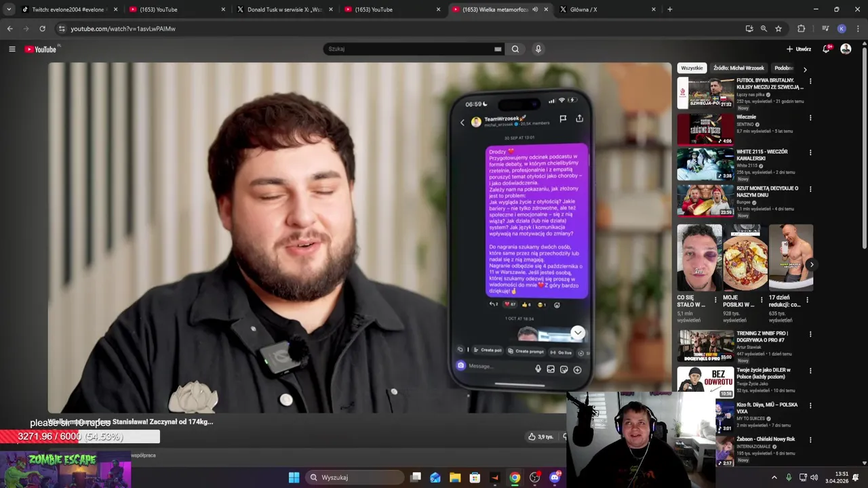Open the tab search dropdown arrow
The width and height of the screenshot is (868, 488).
[8, 9]
